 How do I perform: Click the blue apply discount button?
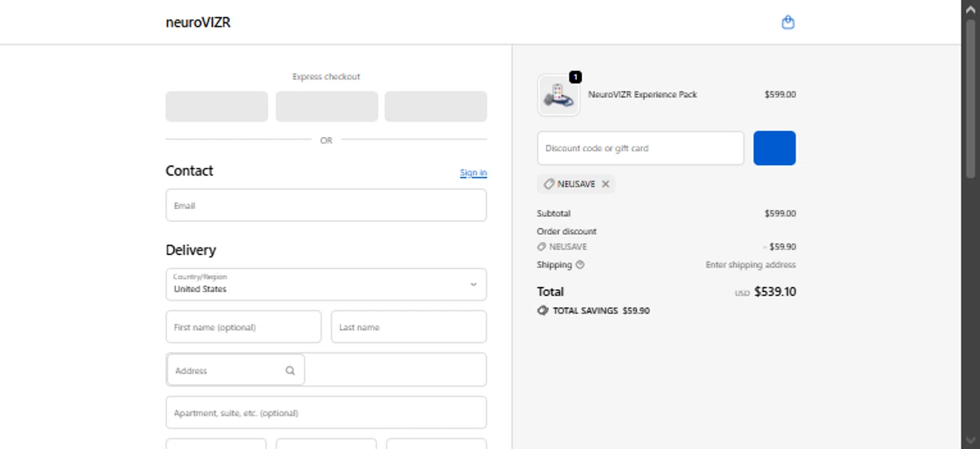point(774,148)
